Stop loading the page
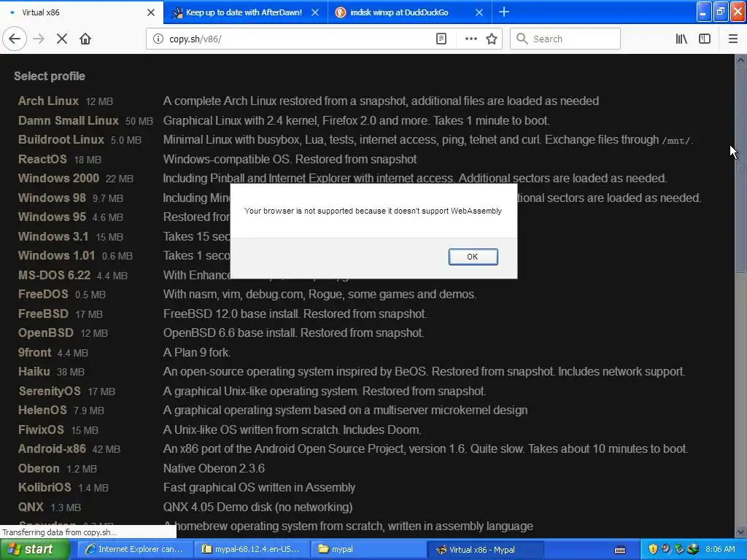This screenshot has height=560, width=747. point(62,39)
